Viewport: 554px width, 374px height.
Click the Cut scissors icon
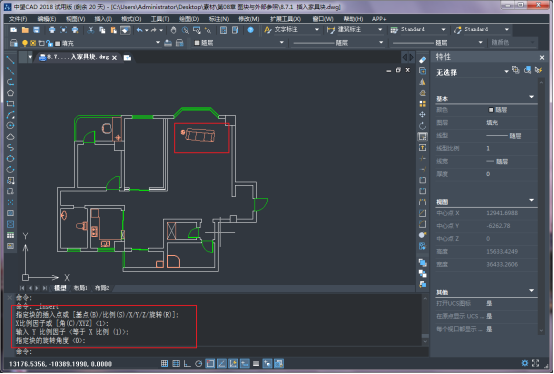[x=91, y=30]
